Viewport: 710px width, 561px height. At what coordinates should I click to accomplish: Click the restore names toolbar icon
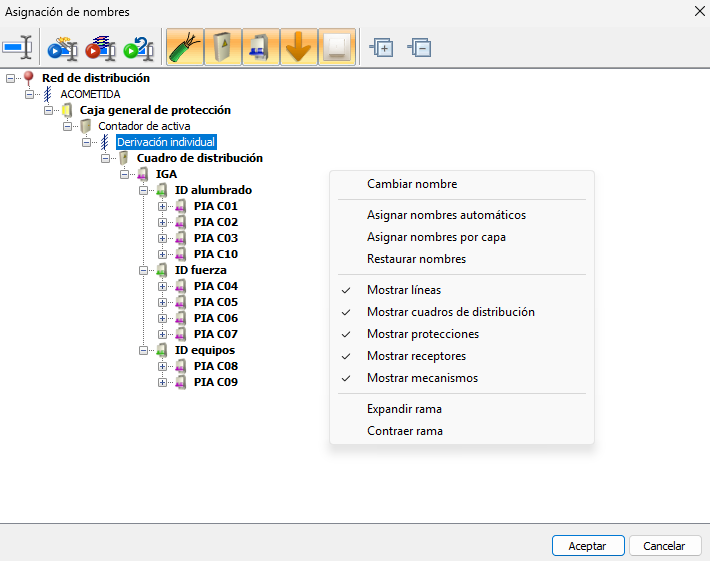(136, 47)
